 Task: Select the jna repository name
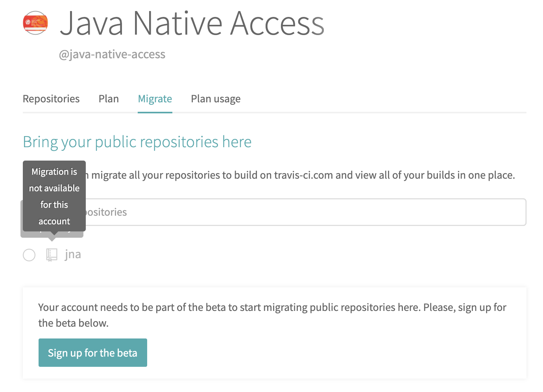tap(73, 254)
